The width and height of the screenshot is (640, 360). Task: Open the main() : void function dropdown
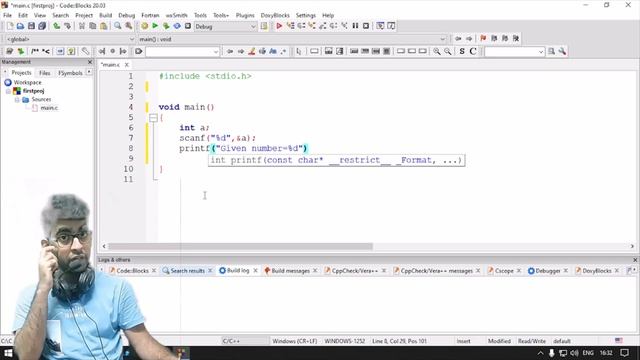(292, 39)
